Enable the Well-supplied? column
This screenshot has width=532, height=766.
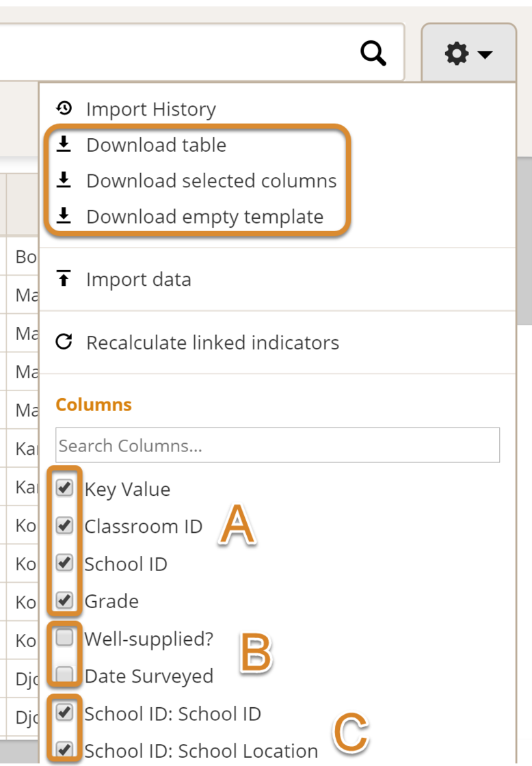[65, 638]
